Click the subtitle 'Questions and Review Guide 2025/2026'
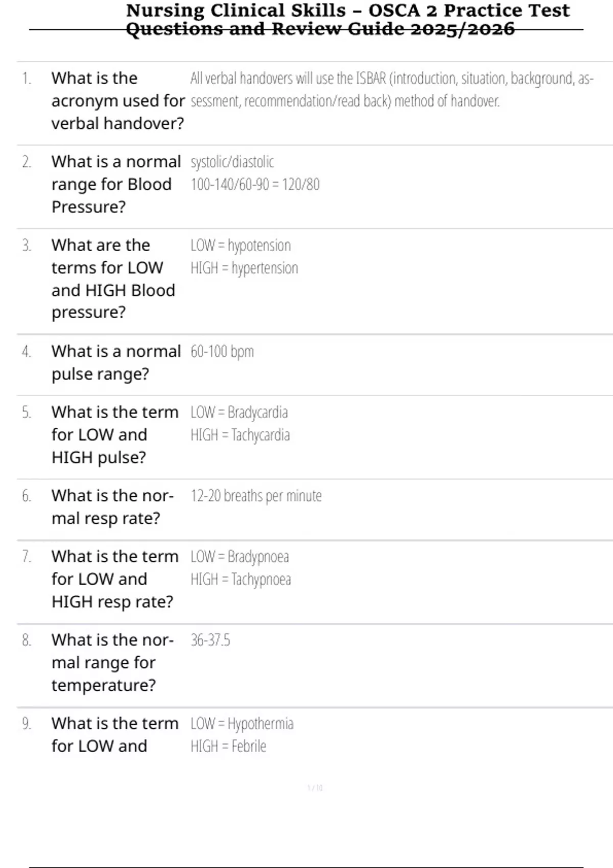 (320, 29)
